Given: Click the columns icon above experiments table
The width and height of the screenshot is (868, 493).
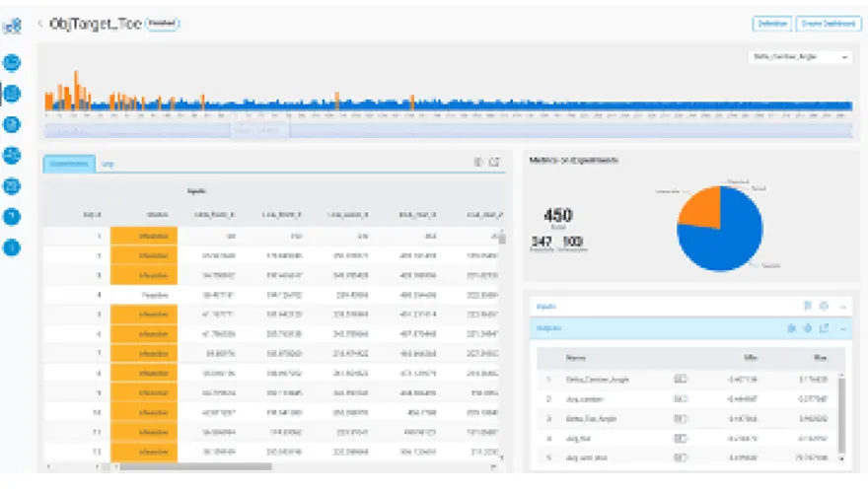Looking at the screenshot, I should (477, 162).
